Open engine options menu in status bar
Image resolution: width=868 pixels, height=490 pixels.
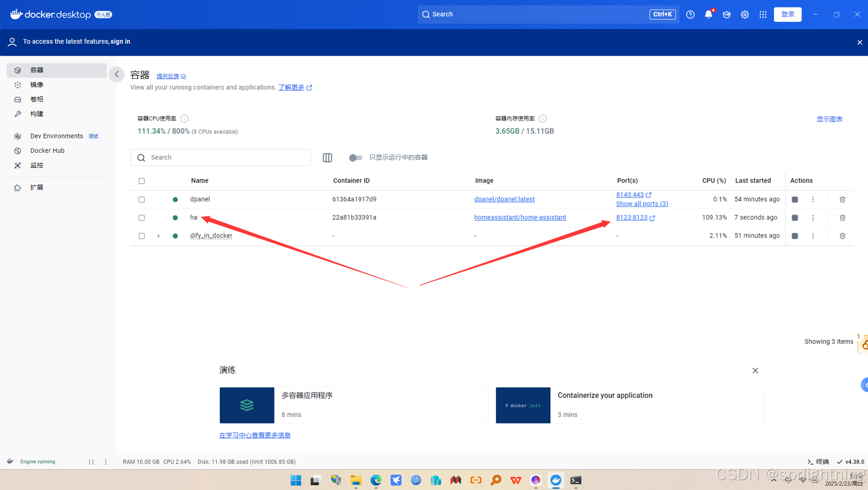click(106, 462)
